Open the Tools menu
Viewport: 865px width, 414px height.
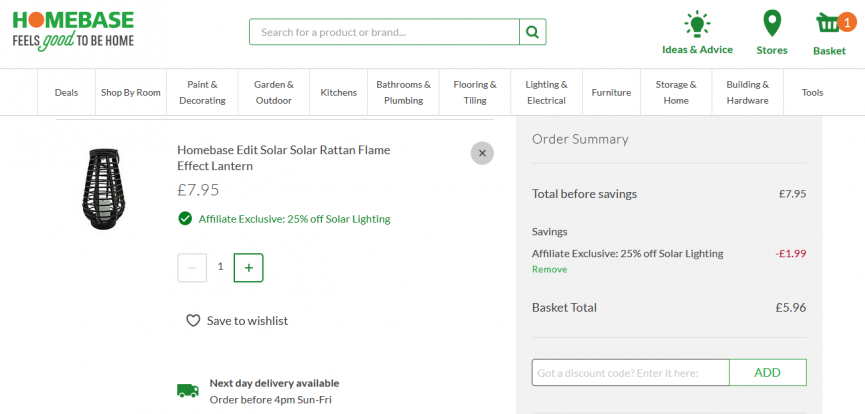click(x=813, y=93)
